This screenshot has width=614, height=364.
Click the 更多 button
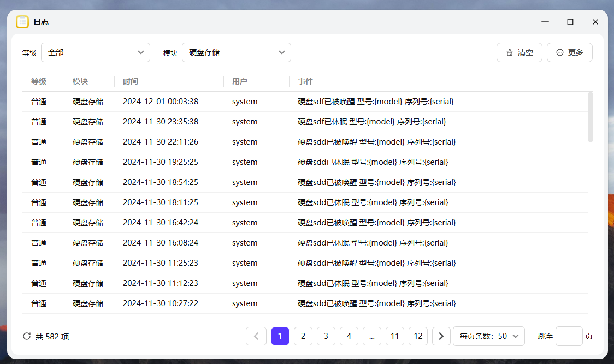(570, 52)
